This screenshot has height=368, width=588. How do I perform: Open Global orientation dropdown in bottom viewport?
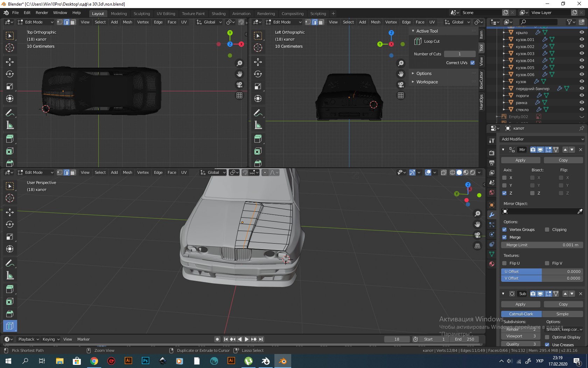pos(213,172)
